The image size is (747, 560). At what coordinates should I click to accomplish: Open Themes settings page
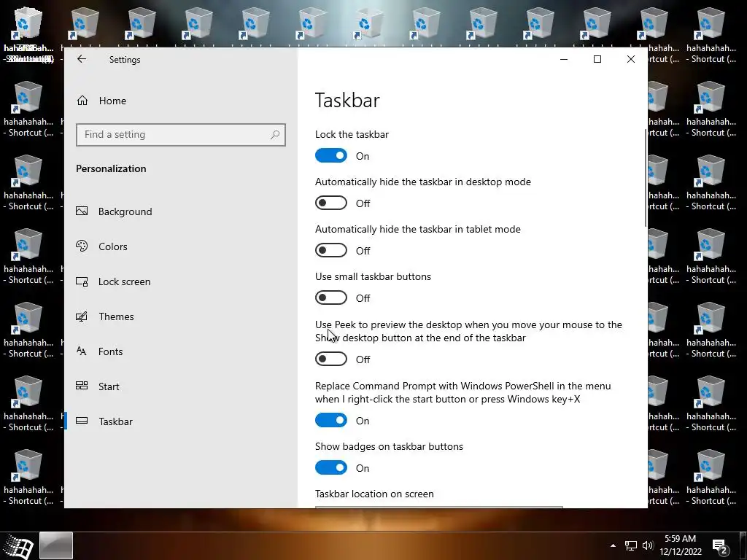116,316
